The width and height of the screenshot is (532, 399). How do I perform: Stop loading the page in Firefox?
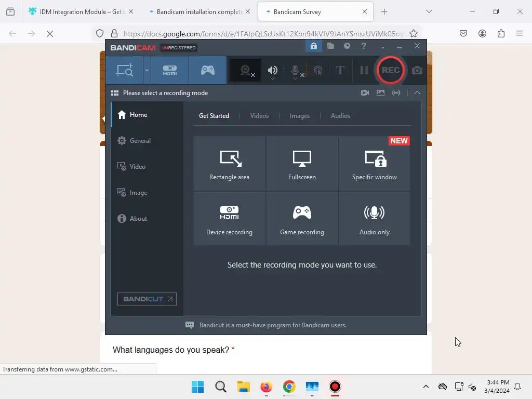point(50,34)
